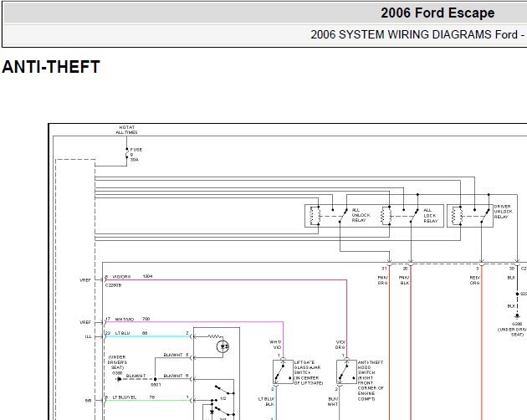Click the 'WHT/VIO' label above liftgate switch
Viewport: 527px width, 420px height.
tap(275, 345)
